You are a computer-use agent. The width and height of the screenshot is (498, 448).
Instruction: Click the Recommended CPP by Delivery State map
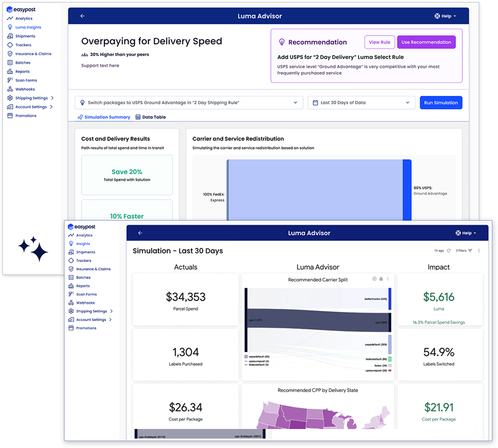coord(323,415)
